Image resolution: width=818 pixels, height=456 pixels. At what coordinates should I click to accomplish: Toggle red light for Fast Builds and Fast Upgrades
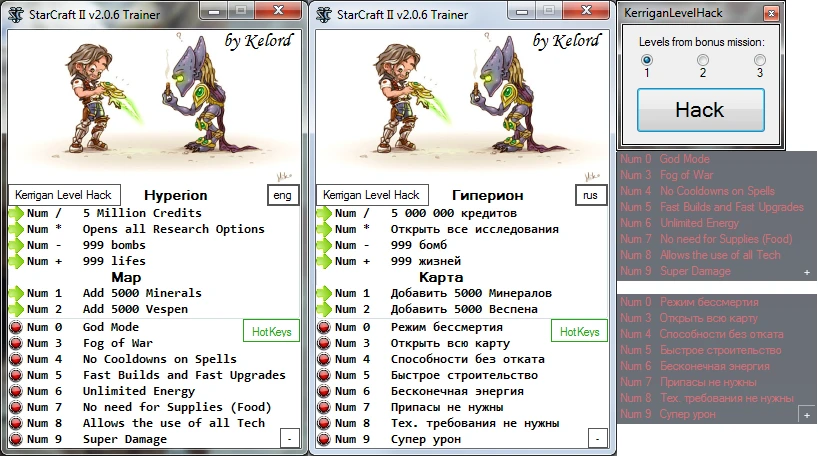16,375
